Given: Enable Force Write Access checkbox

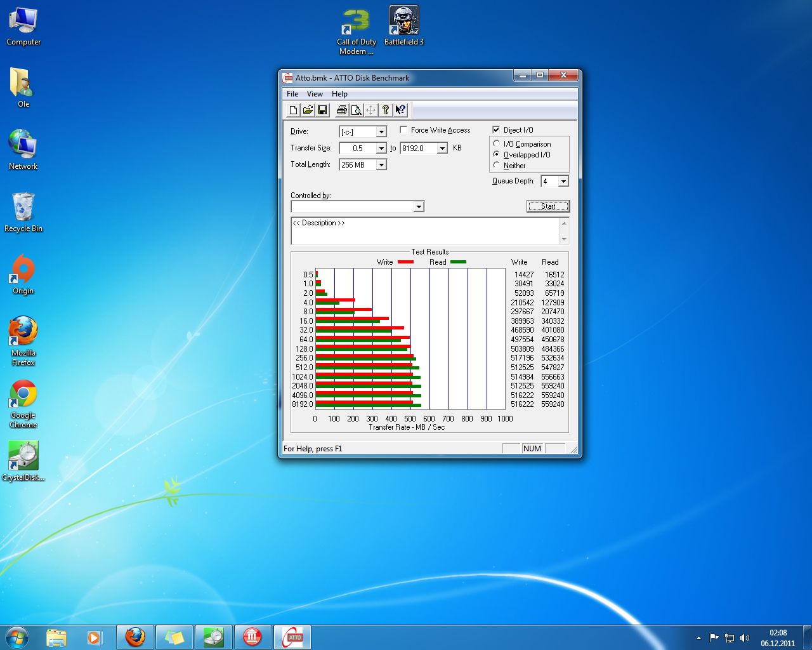Looking at the screenshot, I should [x=404, y=129].
